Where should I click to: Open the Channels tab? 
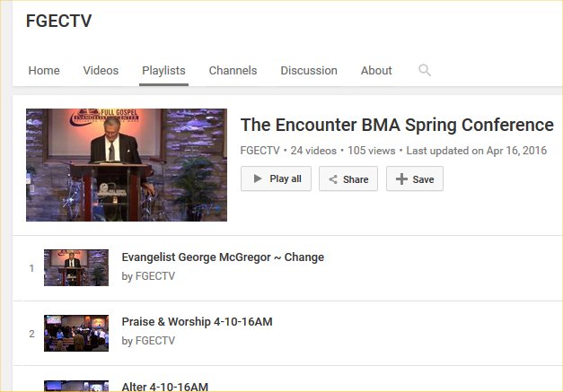(x=233, y=70)
